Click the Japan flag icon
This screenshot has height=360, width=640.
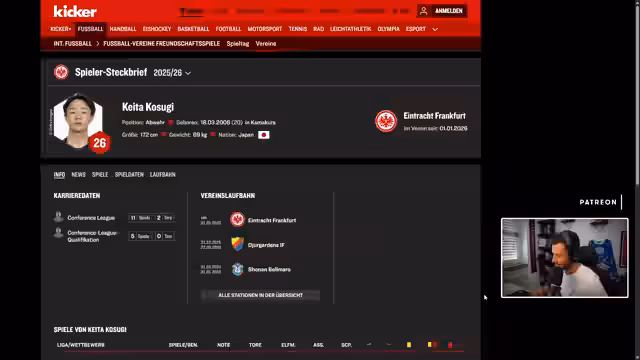tap(264, 135)
